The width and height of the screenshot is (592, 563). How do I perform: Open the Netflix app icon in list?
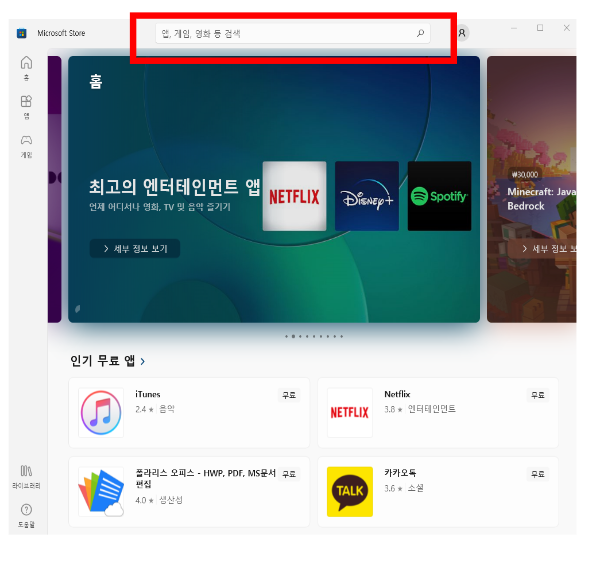350,413
